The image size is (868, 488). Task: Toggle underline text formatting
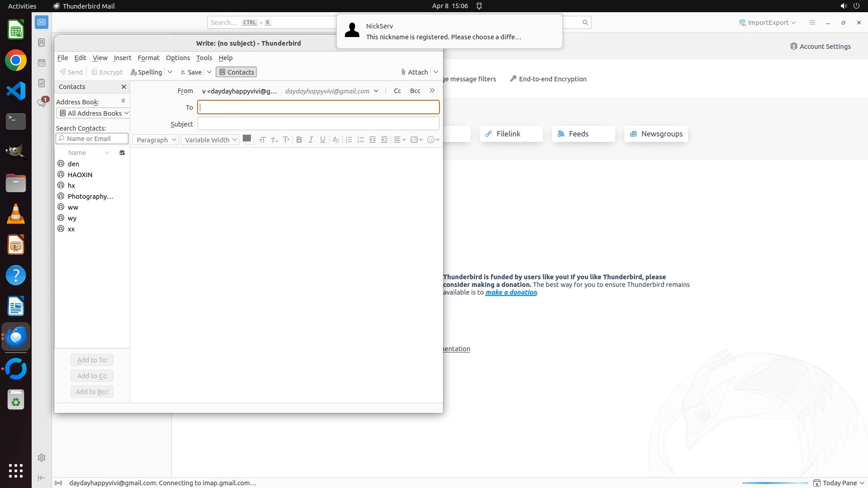322,140
